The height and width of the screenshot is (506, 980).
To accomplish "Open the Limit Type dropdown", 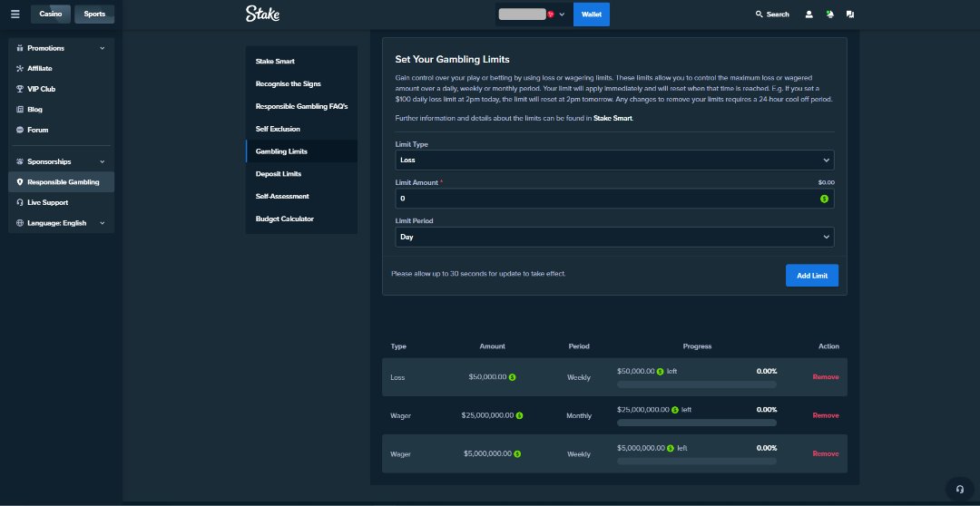I will click(x=614, y=160).
